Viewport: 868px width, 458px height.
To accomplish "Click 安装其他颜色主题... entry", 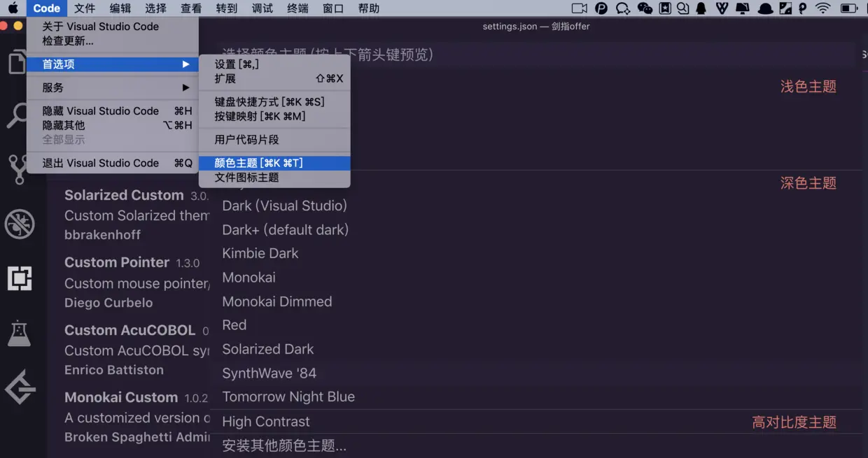I will [x=535, y=445].
